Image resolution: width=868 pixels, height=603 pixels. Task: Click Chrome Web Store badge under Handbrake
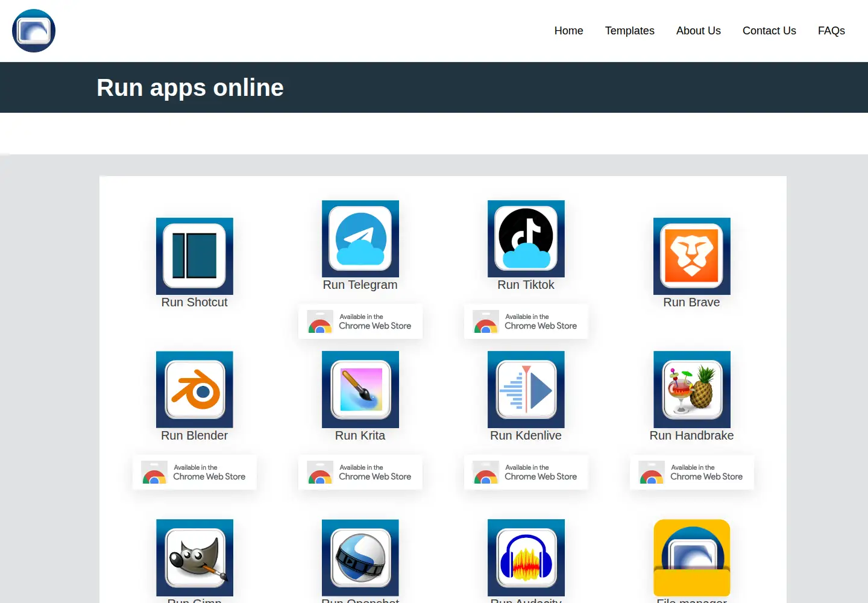click(x=692, y=472)
